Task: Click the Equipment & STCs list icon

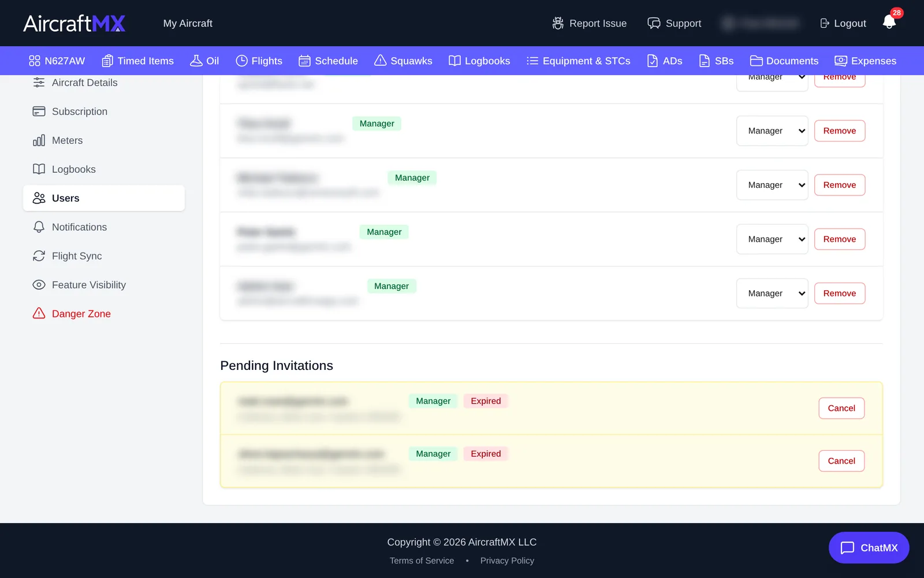Action: [x=532, y=61]
